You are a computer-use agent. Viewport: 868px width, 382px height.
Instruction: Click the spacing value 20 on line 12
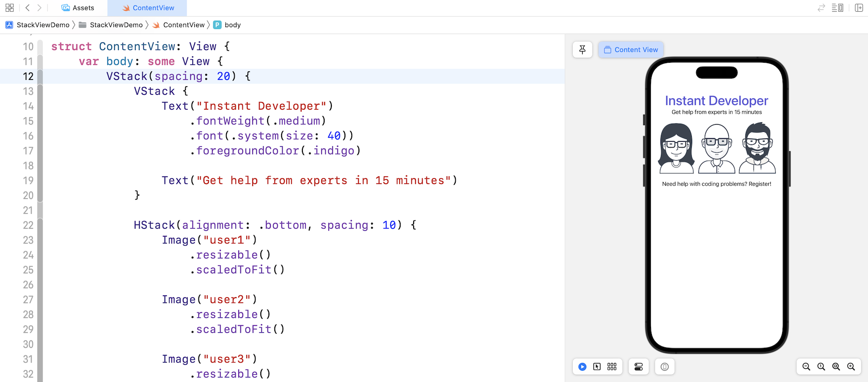pyautogui.click(x=224, y=76)
